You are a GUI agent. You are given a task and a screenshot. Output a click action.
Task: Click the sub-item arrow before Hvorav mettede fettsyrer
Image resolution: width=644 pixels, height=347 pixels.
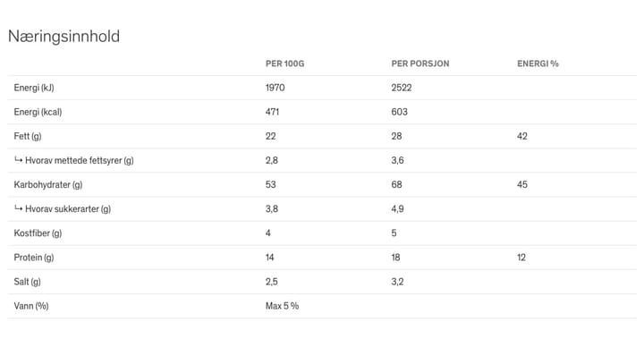point(18,160)
